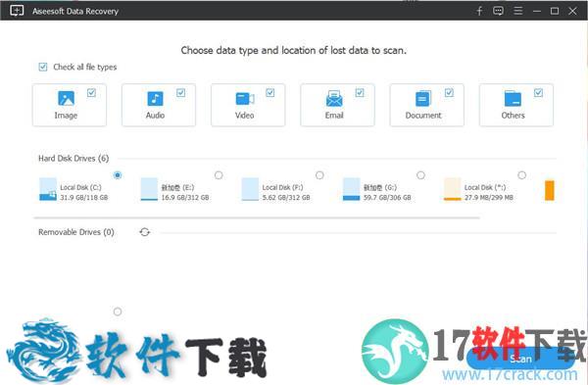Select the Local Disk (F:) radio button
The image size is (588, 385).
click(x=319, y=175)
